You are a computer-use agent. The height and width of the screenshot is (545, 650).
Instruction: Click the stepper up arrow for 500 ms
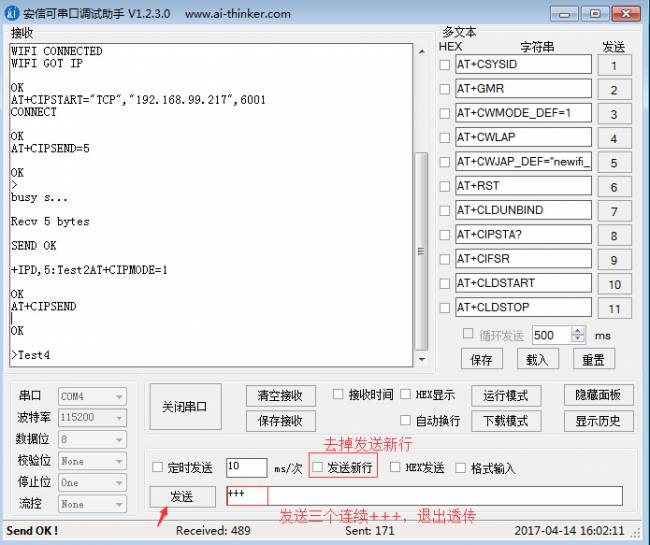pyautogui.click(x=577, y=331)
